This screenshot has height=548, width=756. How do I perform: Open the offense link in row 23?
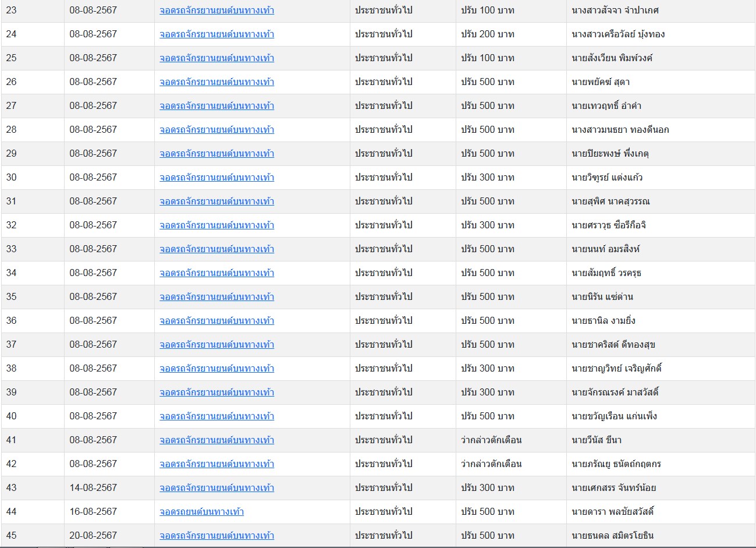216,10
